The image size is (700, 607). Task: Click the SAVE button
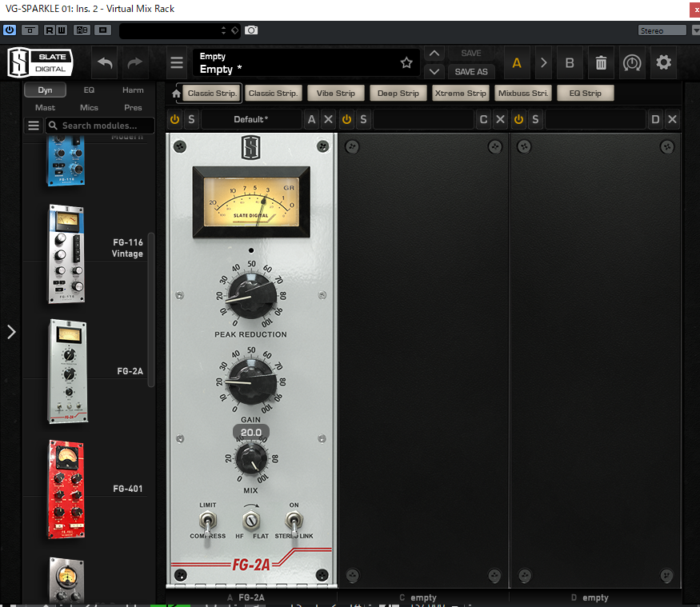(471, 53)
